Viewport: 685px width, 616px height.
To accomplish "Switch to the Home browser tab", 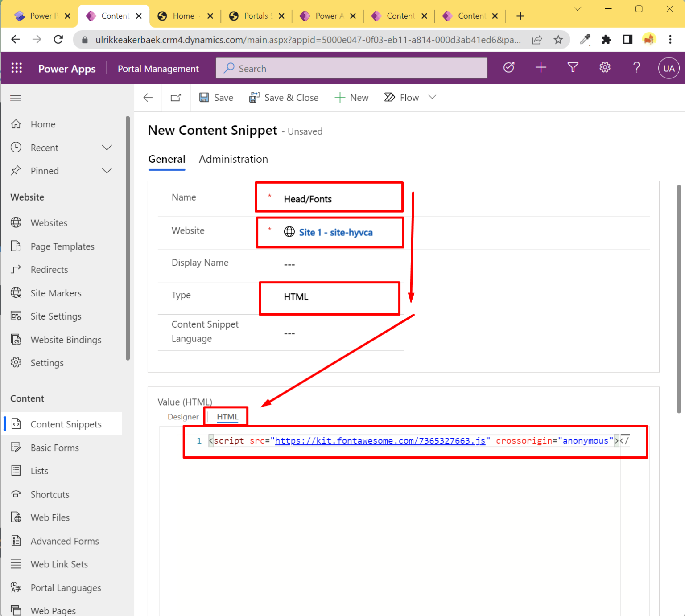I will click(185, 16).
